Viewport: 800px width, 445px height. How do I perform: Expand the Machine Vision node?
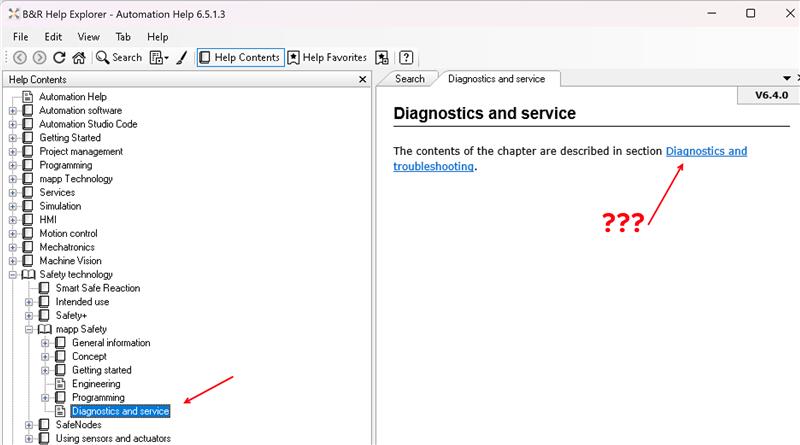(x=13, y=261)
